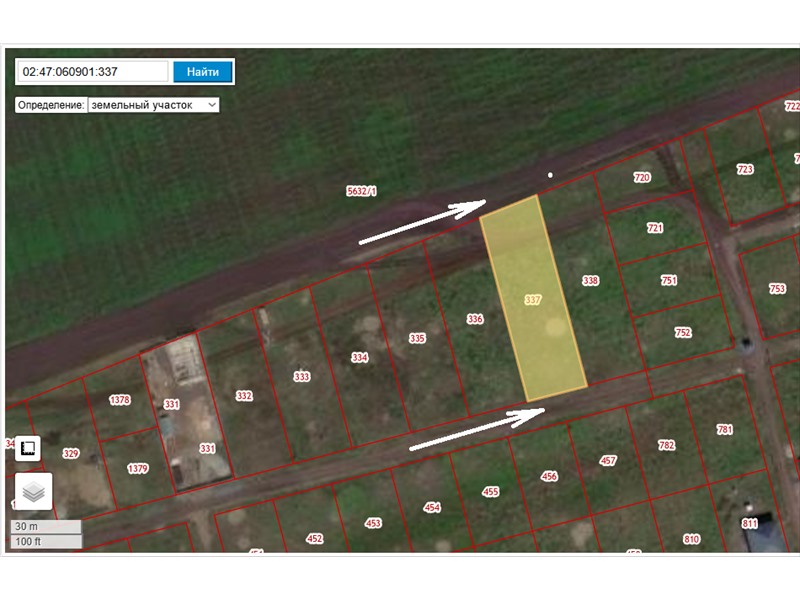This screenshot has width=800, height=600.
Task: Select highlighted yellow parcel 337
Action: click(x=532, y=299)
